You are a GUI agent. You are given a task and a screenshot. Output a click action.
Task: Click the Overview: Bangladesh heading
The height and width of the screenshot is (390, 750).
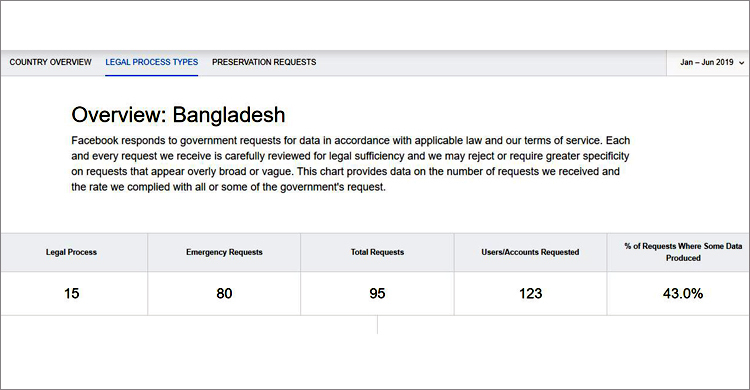[178, 115]
